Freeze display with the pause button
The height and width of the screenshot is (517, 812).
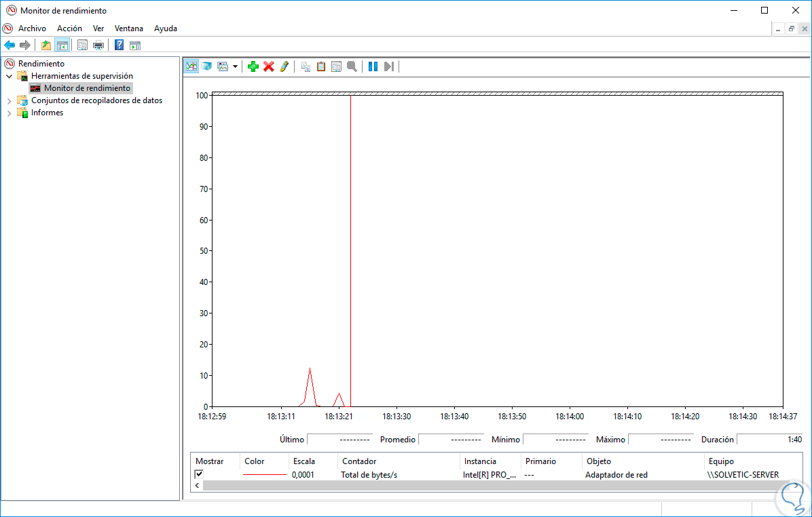click(x=373, y=66)
